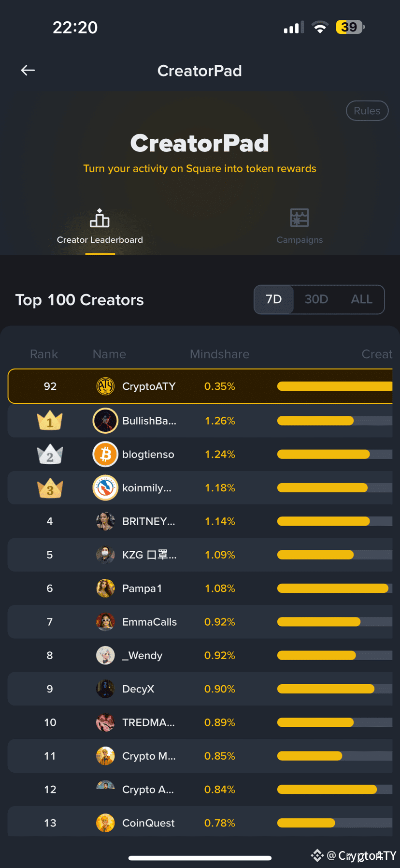The width and height of the screenshot is (400, 868).
Task: Tap the back arrow icon
Action: (x=28, y=70)
